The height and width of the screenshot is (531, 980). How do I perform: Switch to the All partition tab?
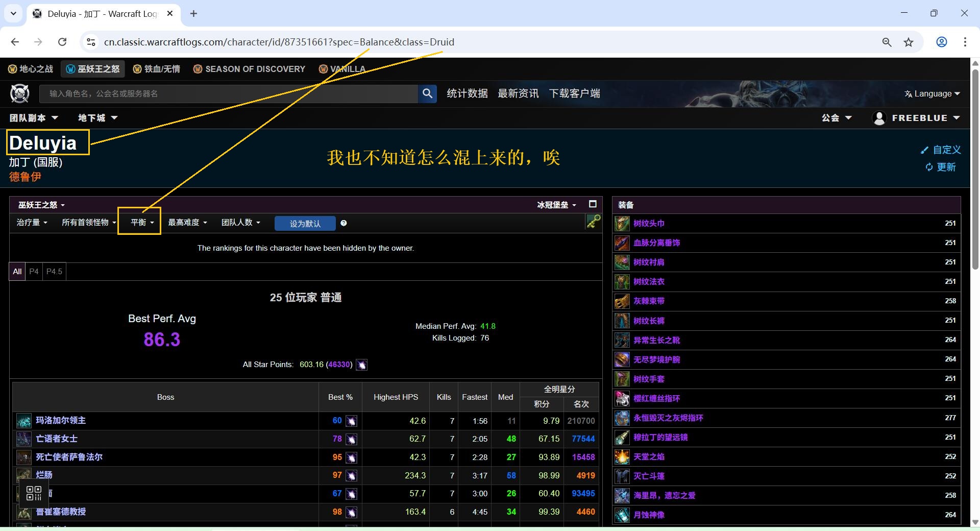pos(17,271)
